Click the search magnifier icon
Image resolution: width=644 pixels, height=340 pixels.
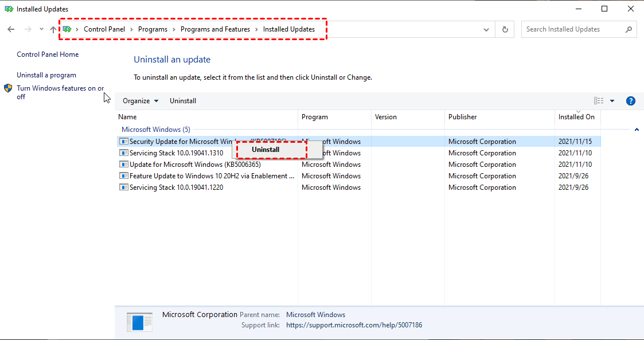629,29
